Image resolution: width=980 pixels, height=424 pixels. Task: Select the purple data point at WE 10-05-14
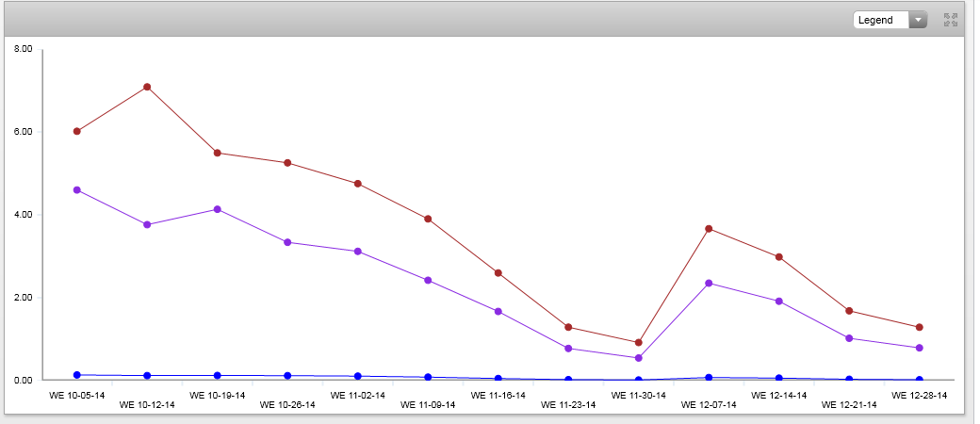[77, 190]
